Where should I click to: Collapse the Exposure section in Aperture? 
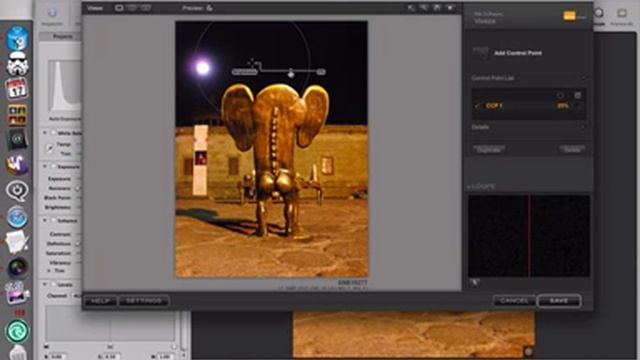(x=45, y=167)
